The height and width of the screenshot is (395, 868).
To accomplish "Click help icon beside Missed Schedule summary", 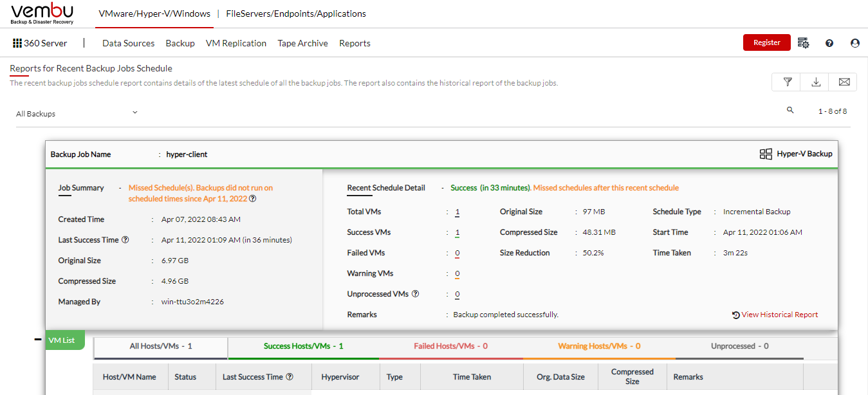I will 253,199.
